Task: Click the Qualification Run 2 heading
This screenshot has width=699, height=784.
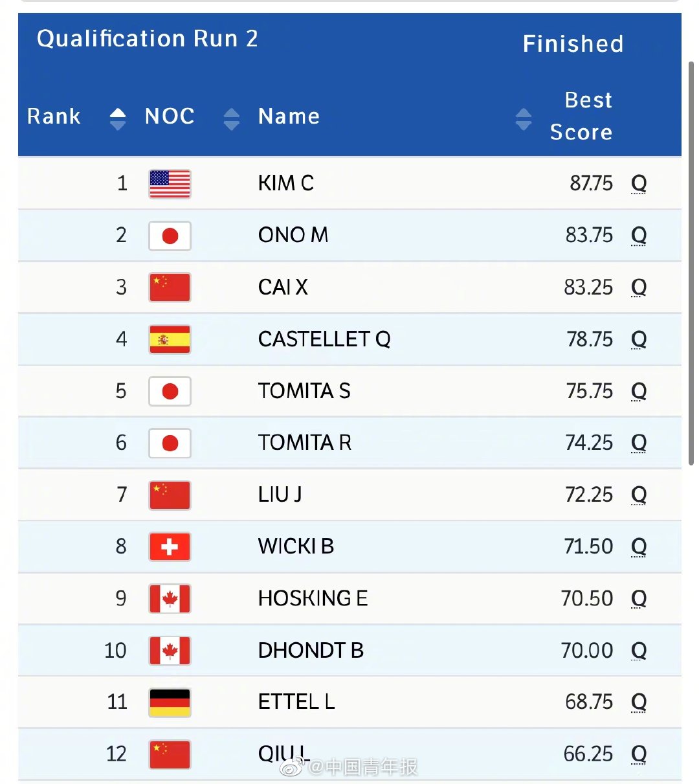Action: coord(148,39)
